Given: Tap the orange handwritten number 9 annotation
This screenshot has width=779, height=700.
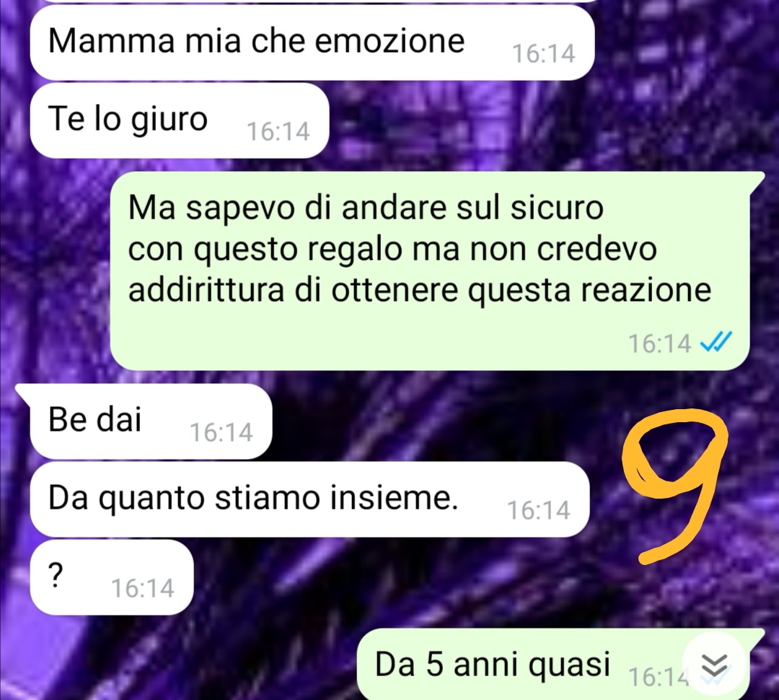Looking at the screenshot, I should point(673,486).
